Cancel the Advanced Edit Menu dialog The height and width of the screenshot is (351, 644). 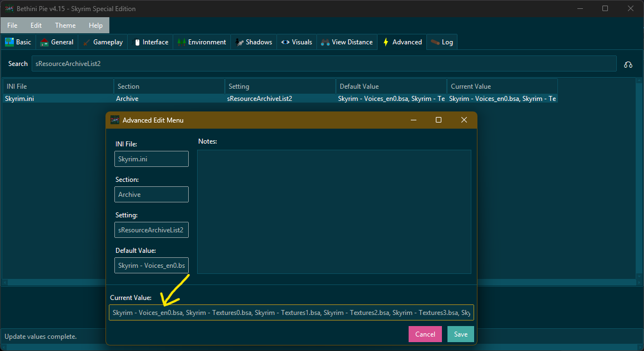(x=425, y=334)
